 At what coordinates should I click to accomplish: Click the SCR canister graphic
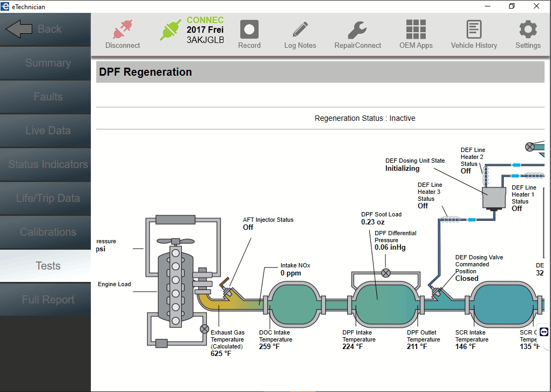pyautogui.click(x=503, y=303)
